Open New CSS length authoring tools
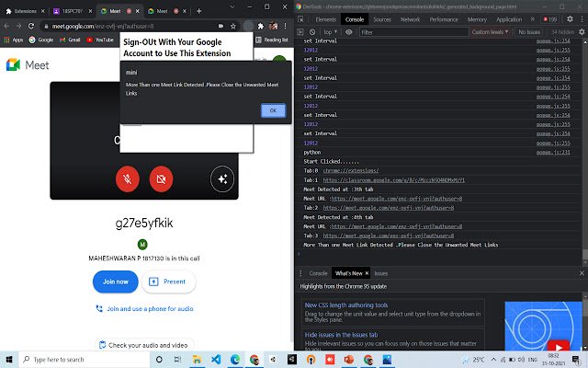The height and width of the screenshot is (368, 588). [346, 305]
